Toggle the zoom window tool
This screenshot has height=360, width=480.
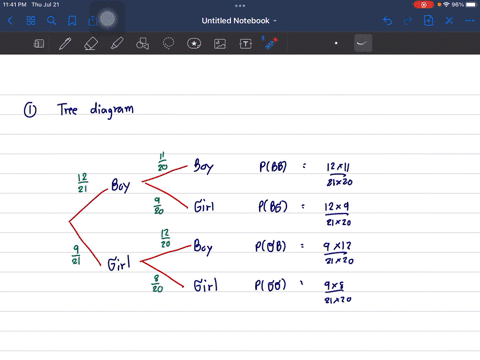click(x=39, y=43)
